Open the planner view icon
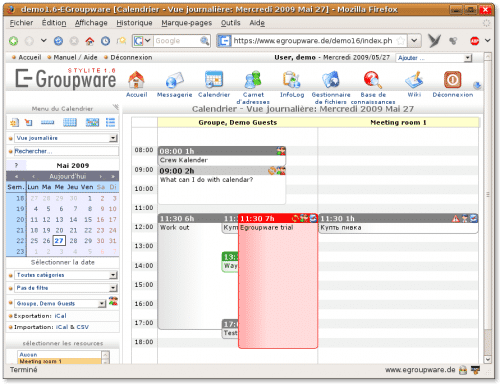This screenshot has height=384, width=500. (92, 123)
